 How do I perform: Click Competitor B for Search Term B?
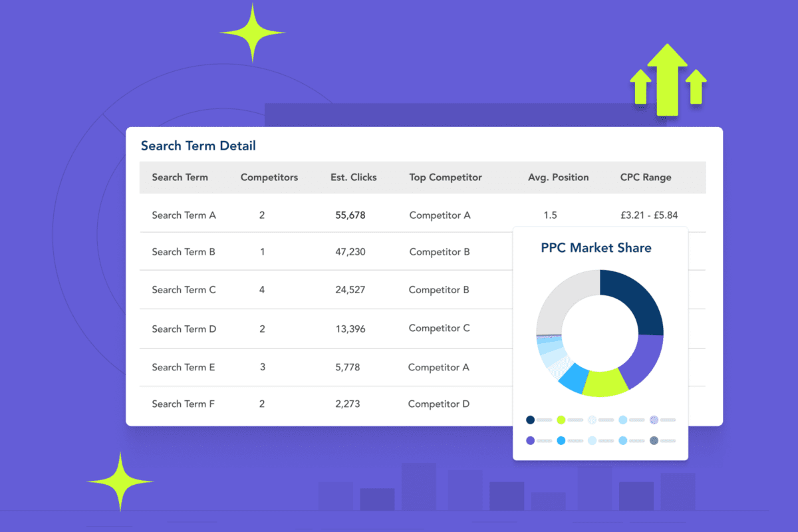coord(440,252)
